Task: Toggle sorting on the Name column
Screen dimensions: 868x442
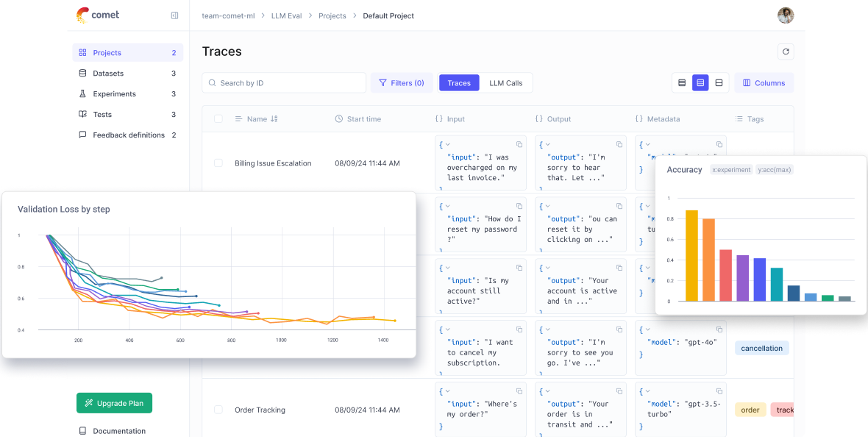Action: click(x=273, y=118)
